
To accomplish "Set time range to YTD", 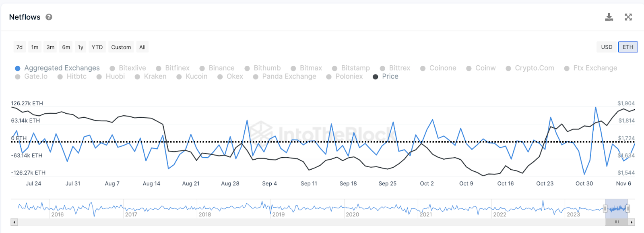I will (97, 47).
